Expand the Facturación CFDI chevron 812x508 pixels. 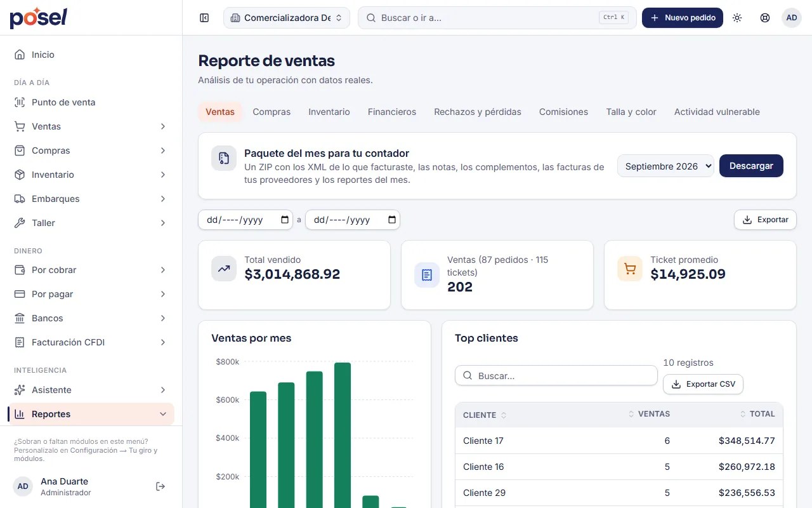163,342
